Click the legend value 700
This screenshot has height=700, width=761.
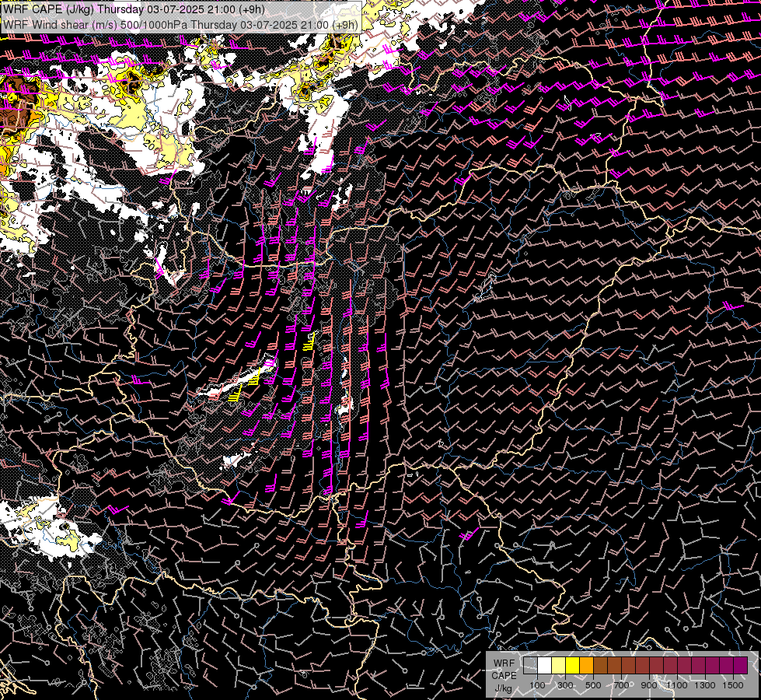point(621,685)
